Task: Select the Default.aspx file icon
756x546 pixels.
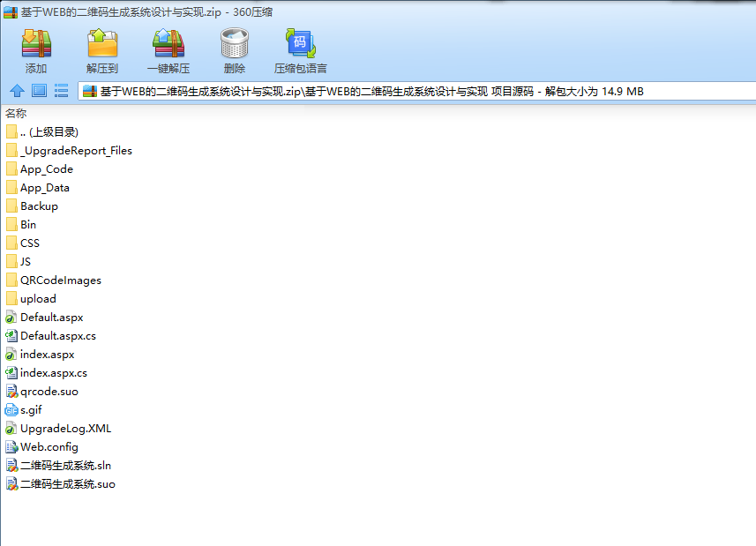Action: coord(11,317)
